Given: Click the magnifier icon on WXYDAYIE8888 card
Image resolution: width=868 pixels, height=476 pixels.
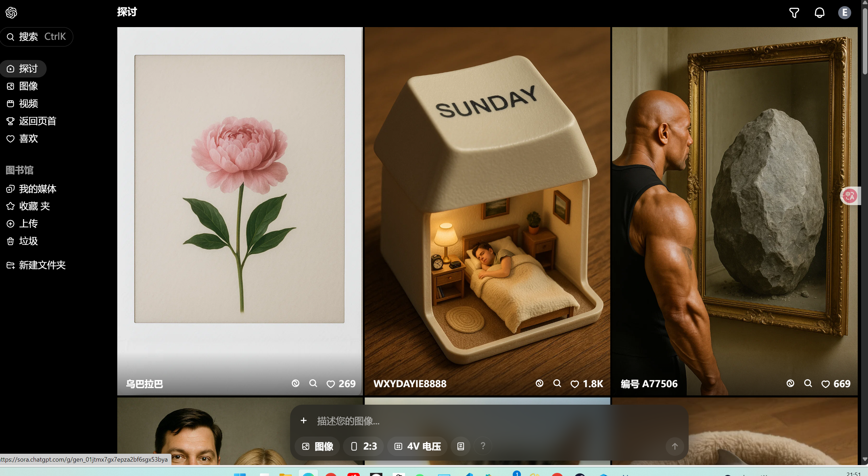Looking at the screenshot, I should click(x=557, y=383).
